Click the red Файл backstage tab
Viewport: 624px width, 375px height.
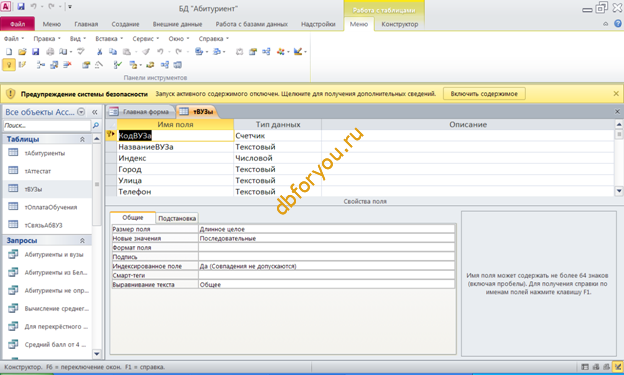(18, 24)
